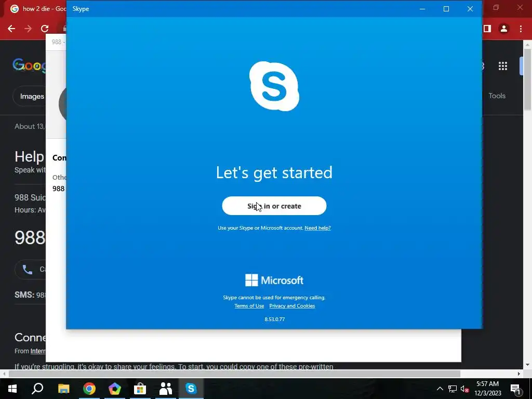This screenshot has width=532, height=399.
Task: Click 'Skype cannot be used for emergency calling.'
Action: pyautogui.click(x=274, y=298)
